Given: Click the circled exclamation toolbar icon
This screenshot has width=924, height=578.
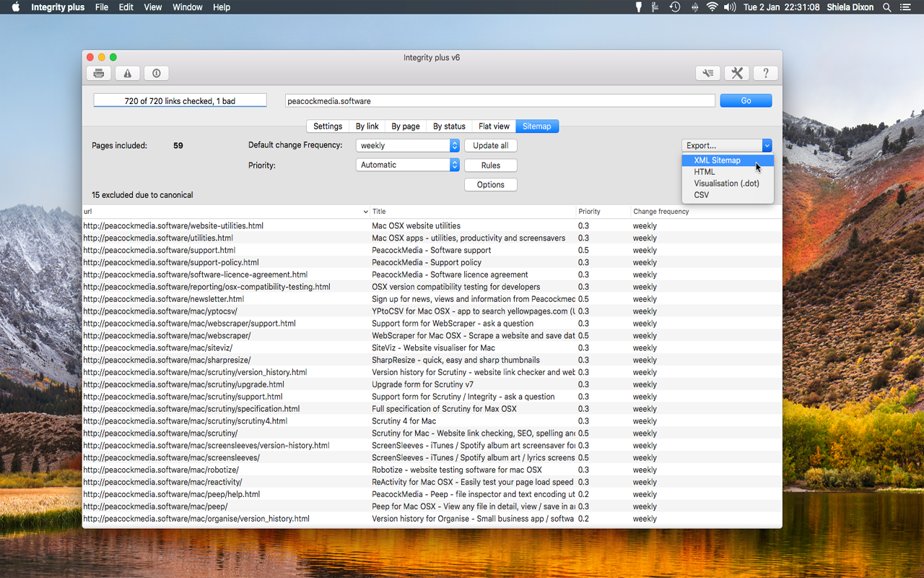Looking at the screenshot, I should [x=157, y=73].
